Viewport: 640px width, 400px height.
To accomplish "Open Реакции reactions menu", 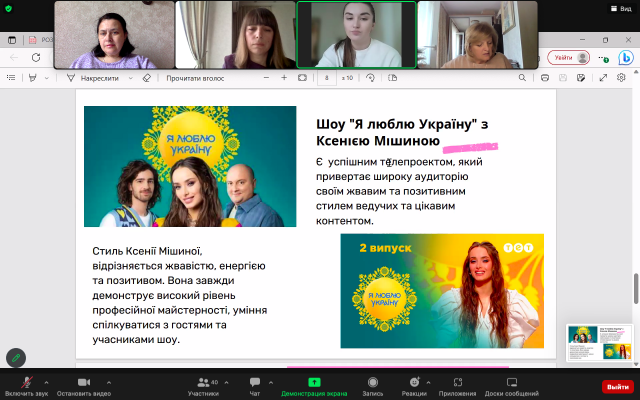I will coord(414,384).
